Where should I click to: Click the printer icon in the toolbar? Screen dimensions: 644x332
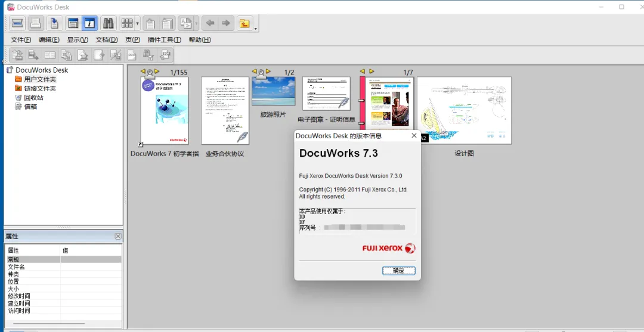(36, 23)
